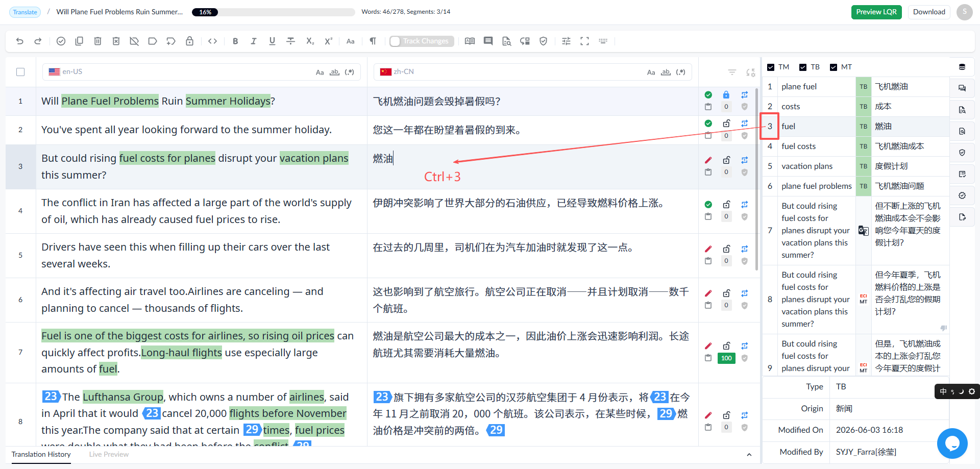Click in the zh-CN target filter field

(533, 72)
